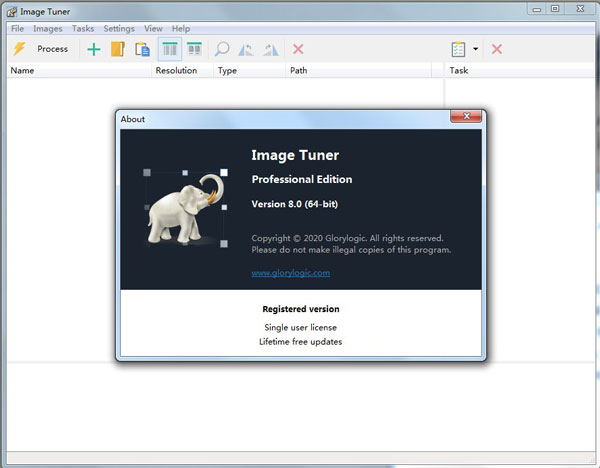This screenshot has width=600, height=468.
Task: Add images with the green plus icon
Action: 94,49
